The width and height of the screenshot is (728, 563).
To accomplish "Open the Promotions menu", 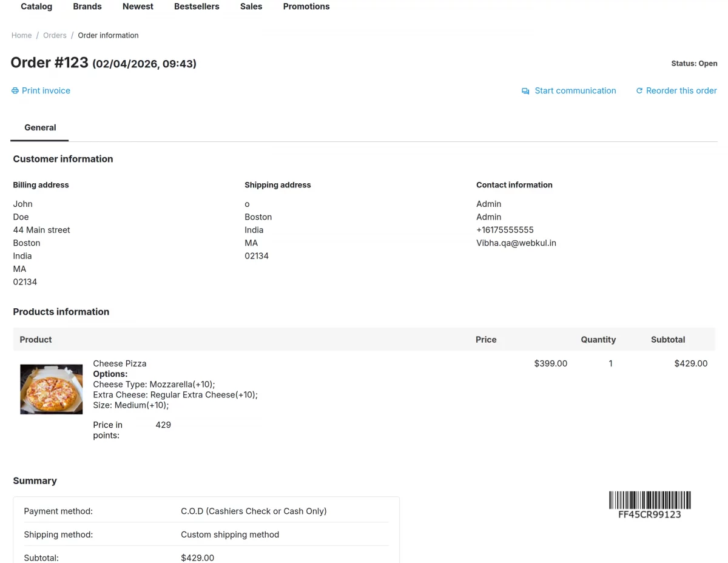I will (306, 7).
